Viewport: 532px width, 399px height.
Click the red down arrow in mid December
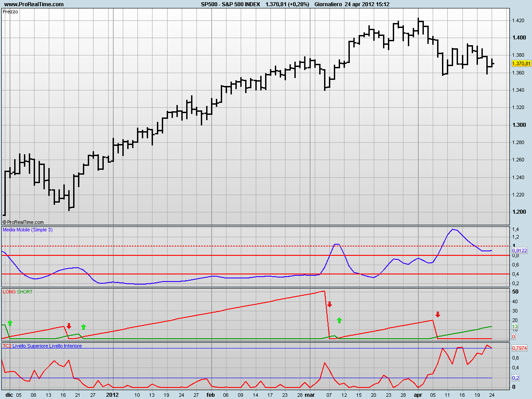point(69,326)
